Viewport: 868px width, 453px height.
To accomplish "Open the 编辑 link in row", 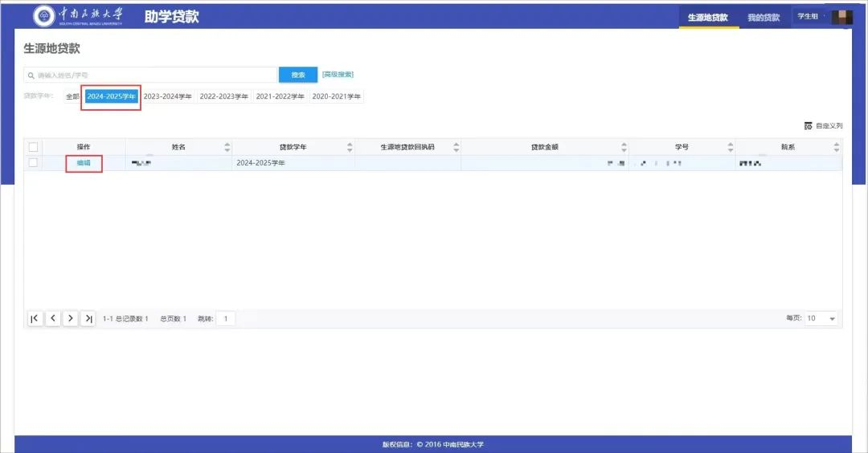I will click(84, 163).
